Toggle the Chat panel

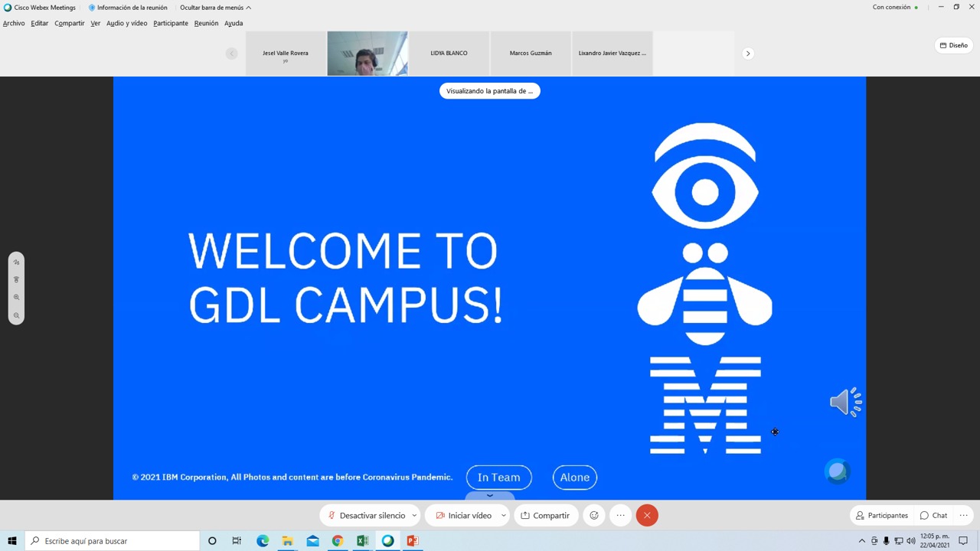pos(934,515)
